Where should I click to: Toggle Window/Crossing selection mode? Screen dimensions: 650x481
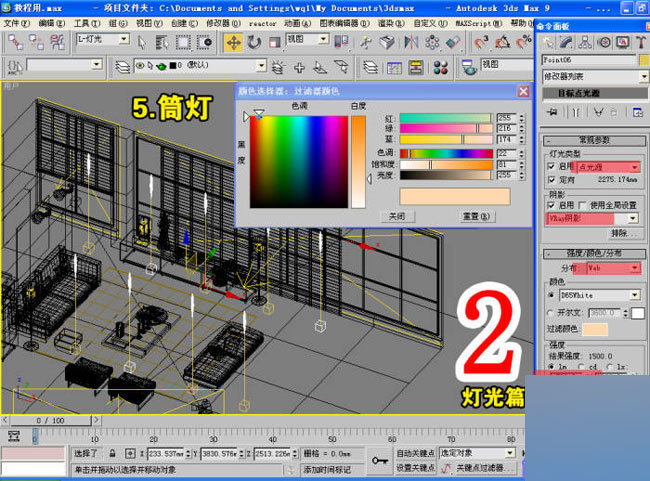click(204, 42)
